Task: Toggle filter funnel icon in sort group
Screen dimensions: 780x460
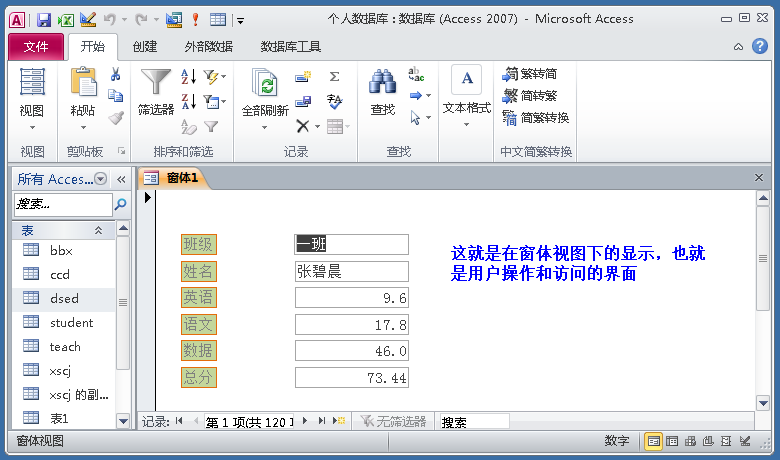Action: click(211, 127)
